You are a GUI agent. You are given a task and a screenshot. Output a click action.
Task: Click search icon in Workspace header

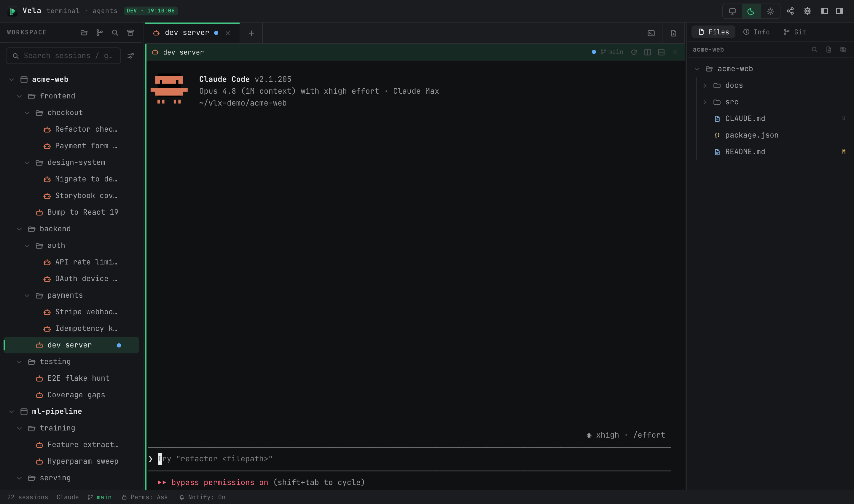pos(115,33)
